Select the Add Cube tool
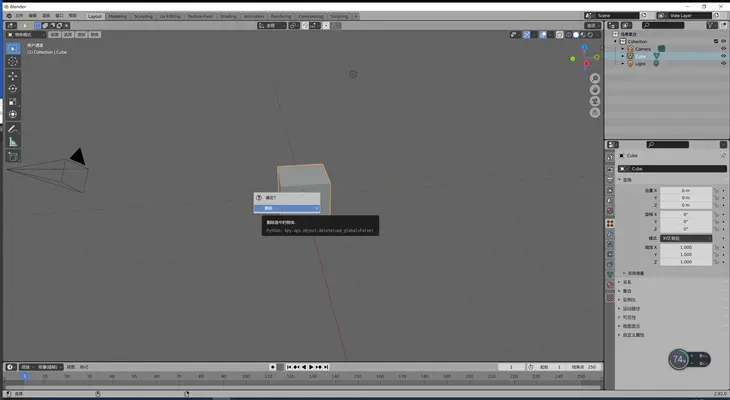 pos(13,156)
